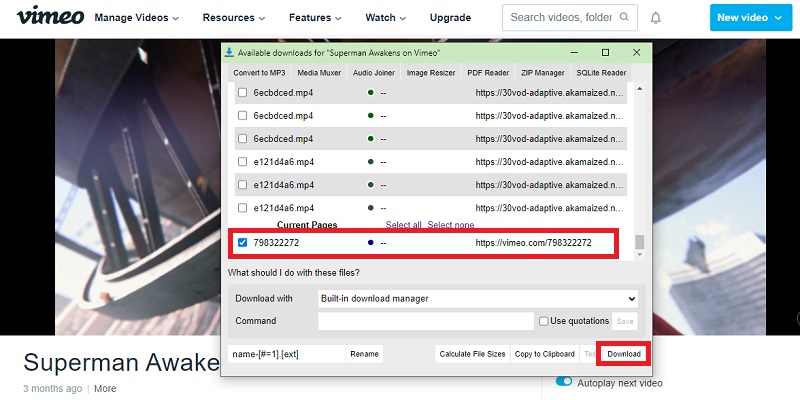
Task: Click the file list scrollbar thumb
Action: coord(639,241)
